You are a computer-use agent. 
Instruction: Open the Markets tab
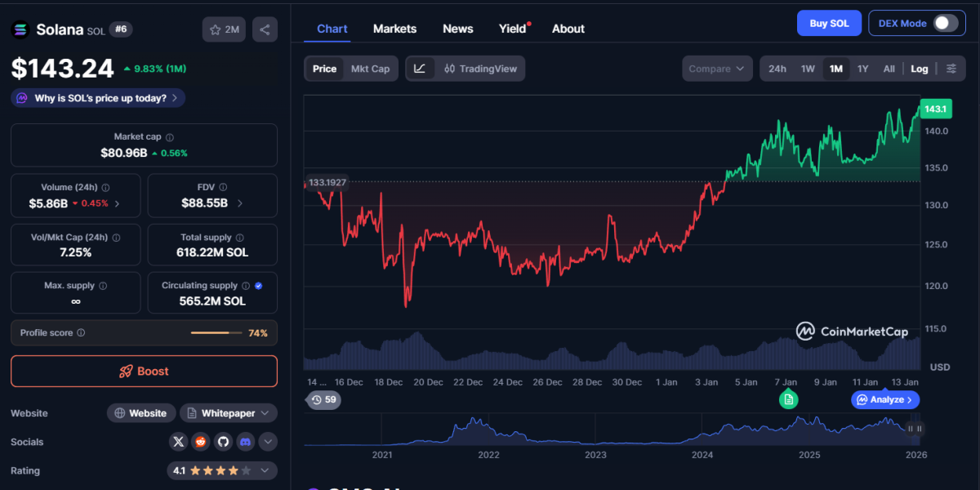(394, 29)
